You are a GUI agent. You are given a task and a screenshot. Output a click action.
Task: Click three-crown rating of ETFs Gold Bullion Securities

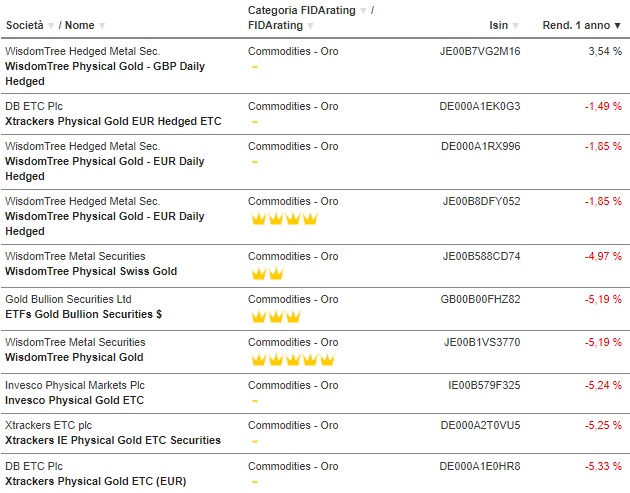(x=276, y=317)
